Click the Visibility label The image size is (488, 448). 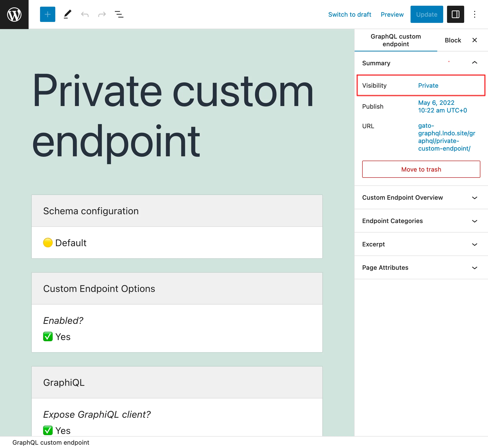tap(374, 86)
